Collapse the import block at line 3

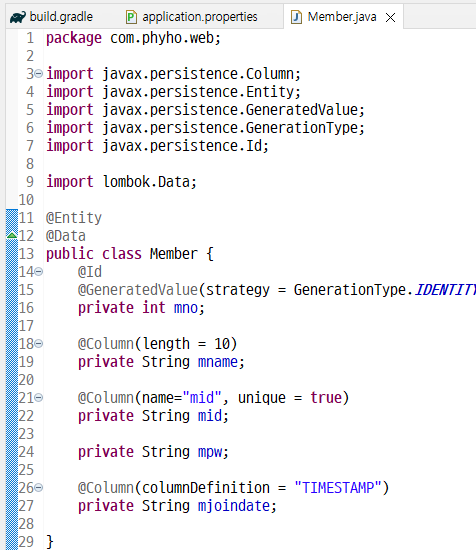point(39,74)
